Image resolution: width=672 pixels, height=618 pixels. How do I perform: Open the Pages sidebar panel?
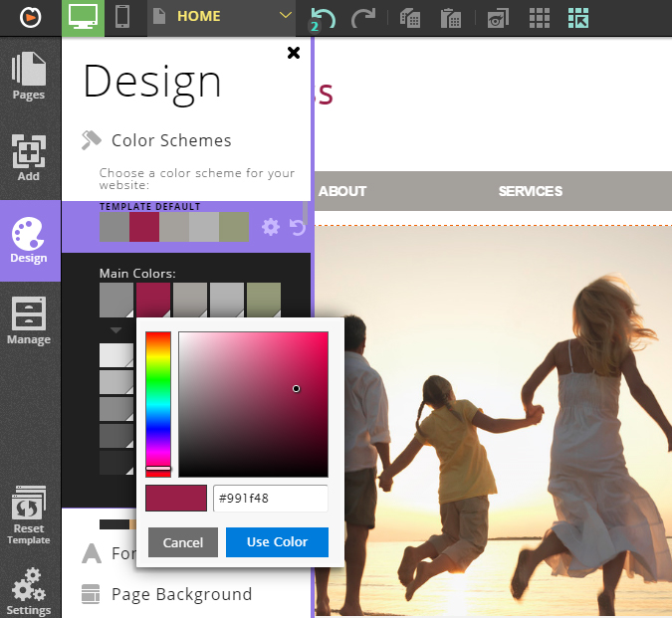(x=29, y=77)
